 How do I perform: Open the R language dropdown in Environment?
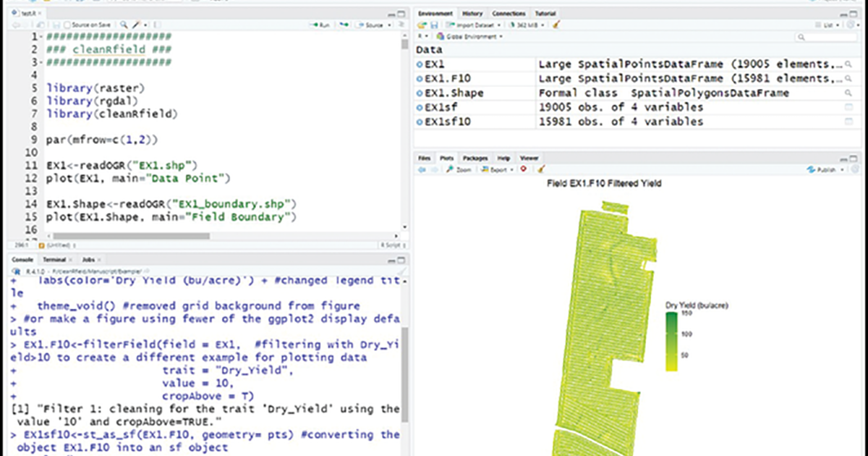(422, 36)
